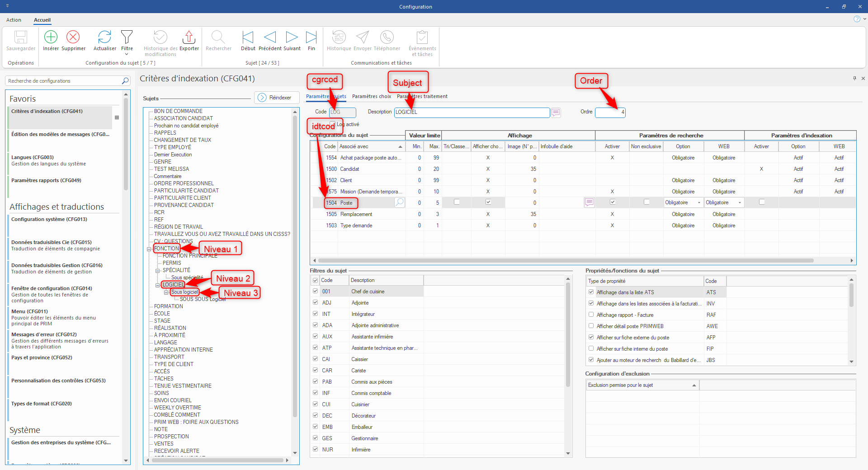
Task: Export data with the Exporter icon
Action: click(x=189, y=37)
